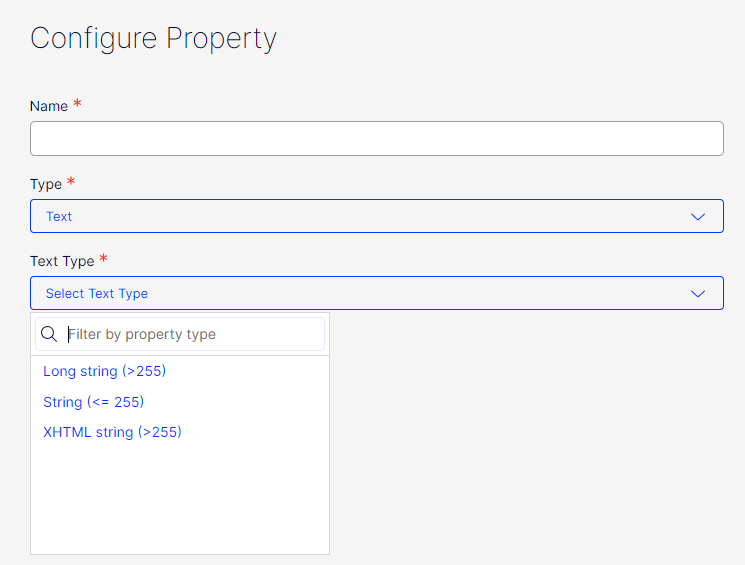745x565 pixels.
Task: Click the selected value "Text" in the Type field
Action: point(59,216)
